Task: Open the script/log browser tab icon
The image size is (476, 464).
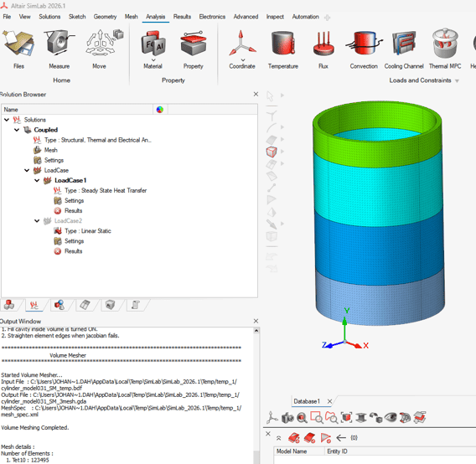Action: [136, 305]
